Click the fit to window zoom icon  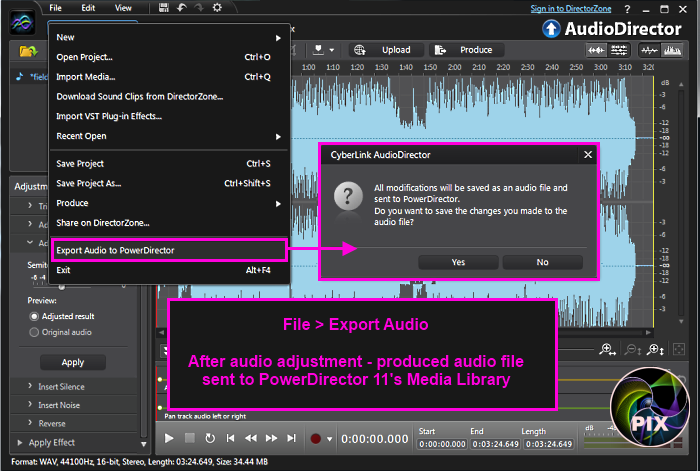679,349
